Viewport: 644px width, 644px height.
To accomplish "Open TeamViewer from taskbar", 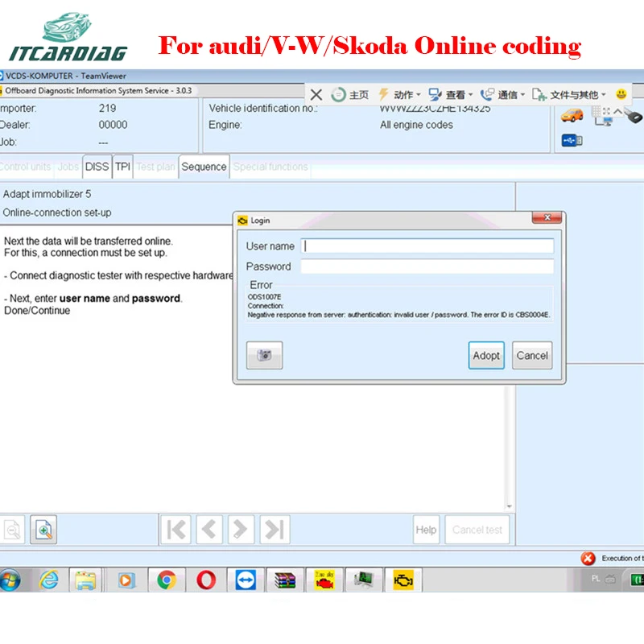I will (246, 580).
